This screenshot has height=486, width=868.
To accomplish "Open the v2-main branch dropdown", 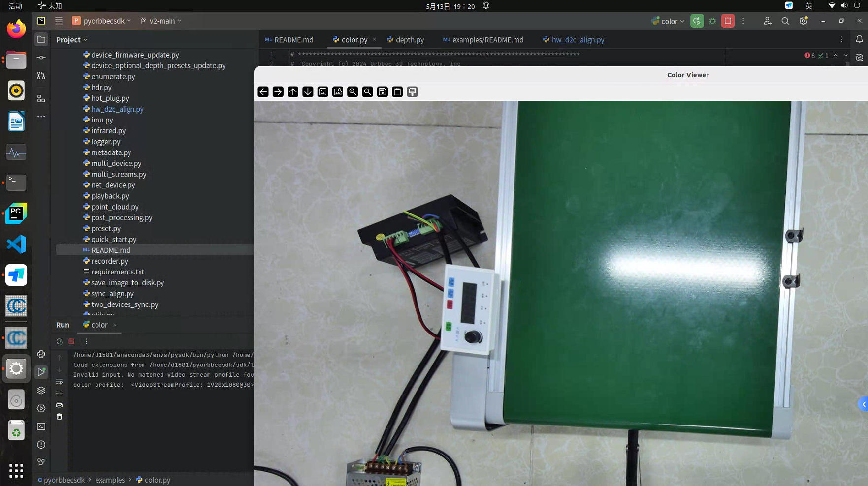I will point(161,21).
